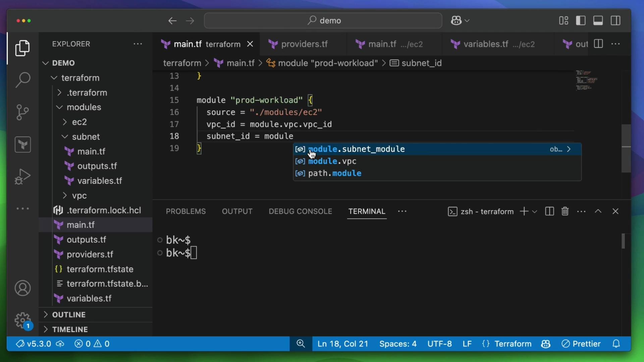Open editor More Actions menu
The height and width of the screenshot is (362, 644).
point(615,44)
